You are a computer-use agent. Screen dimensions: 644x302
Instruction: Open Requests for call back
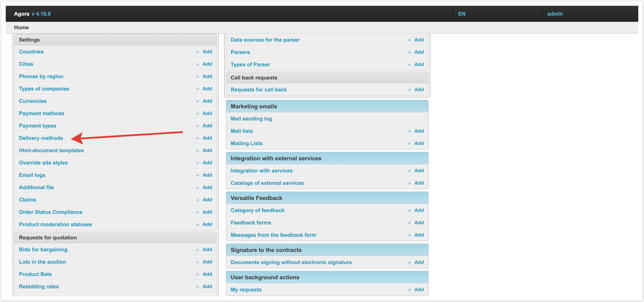pyautogui.click(x=258, y=90)
